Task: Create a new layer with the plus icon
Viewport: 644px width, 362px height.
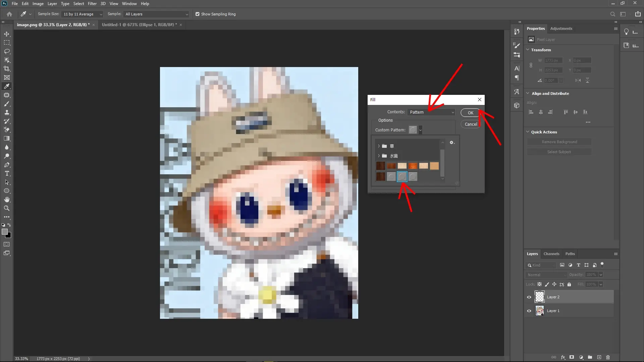Action: pos(599,357)
